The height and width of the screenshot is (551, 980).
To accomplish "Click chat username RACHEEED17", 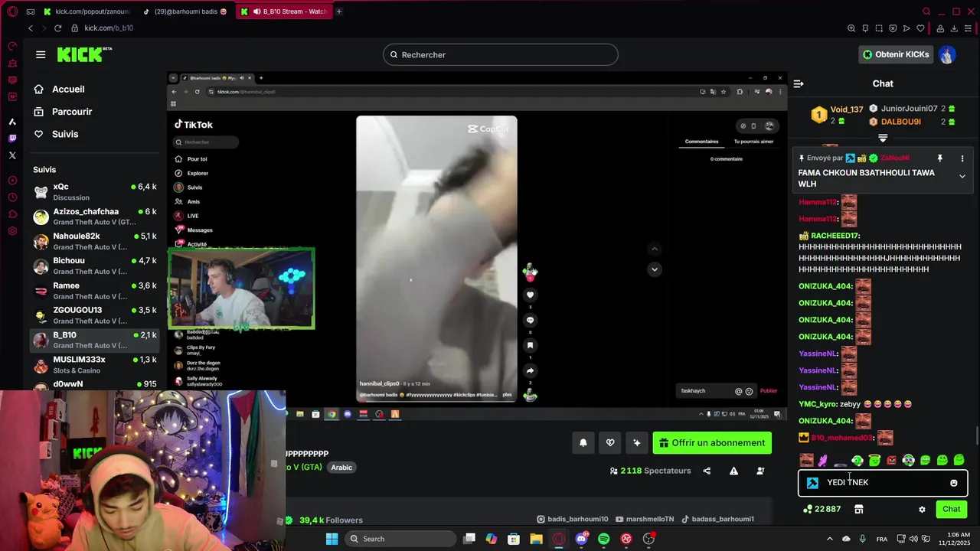I will coord(835,236).
